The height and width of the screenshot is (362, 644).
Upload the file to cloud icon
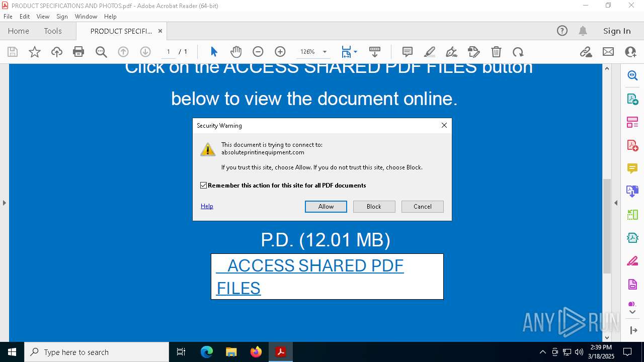pyautogui.click(x=57, y=52)
